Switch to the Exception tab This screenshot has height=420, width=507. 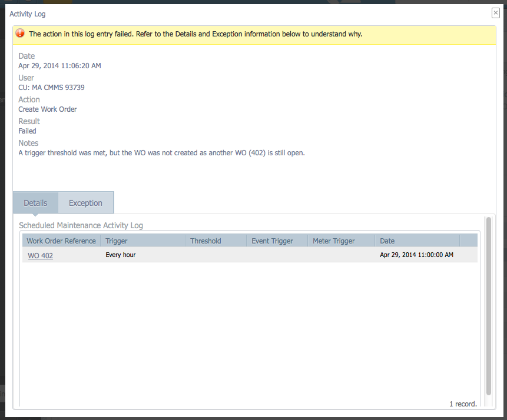pos(85,202)
